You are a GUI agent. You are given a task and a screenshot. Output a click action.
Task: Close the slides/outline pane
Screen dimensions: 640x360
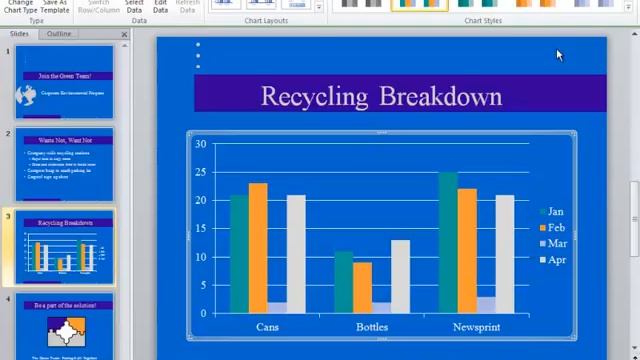pos(124,35)
